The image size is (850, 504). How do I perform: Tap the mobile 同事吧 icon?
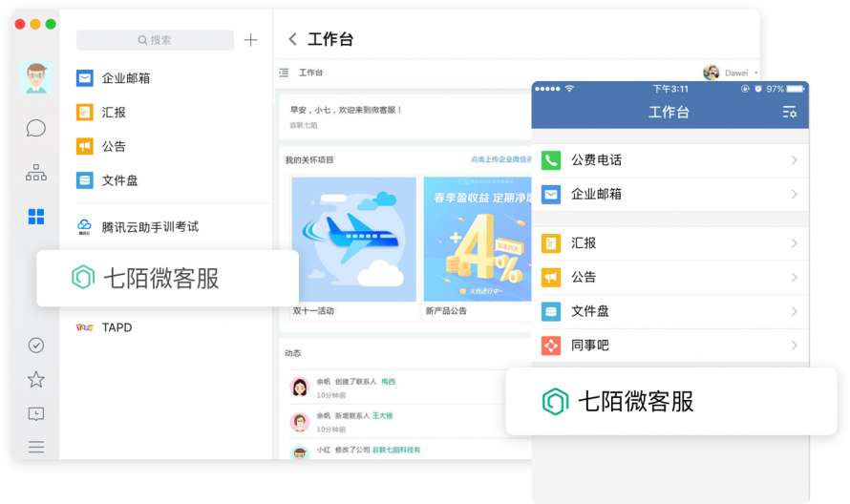pyautogui.click(x=551, y=346)
